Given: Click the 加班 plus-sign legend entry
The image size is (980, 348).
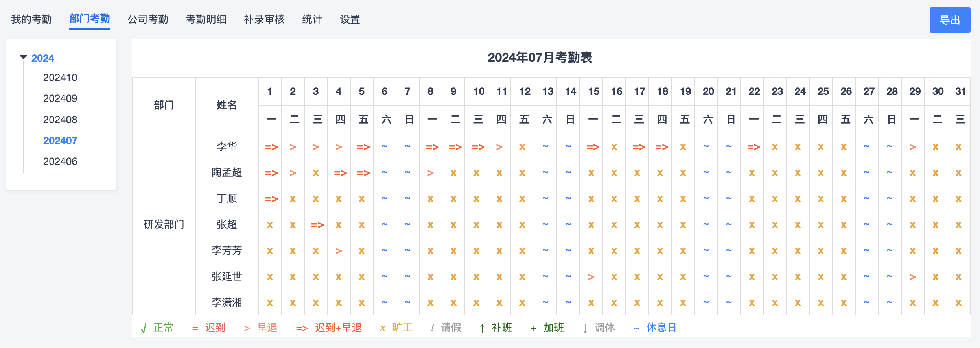Looking at the screenshot, I should point(547,328).
